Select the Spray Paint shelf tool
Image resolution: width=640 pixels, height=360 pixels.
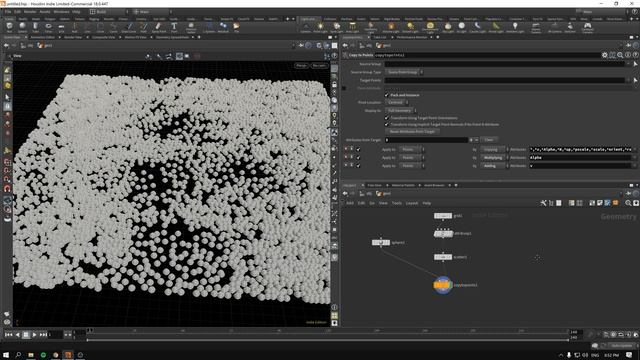pos(159,27)
